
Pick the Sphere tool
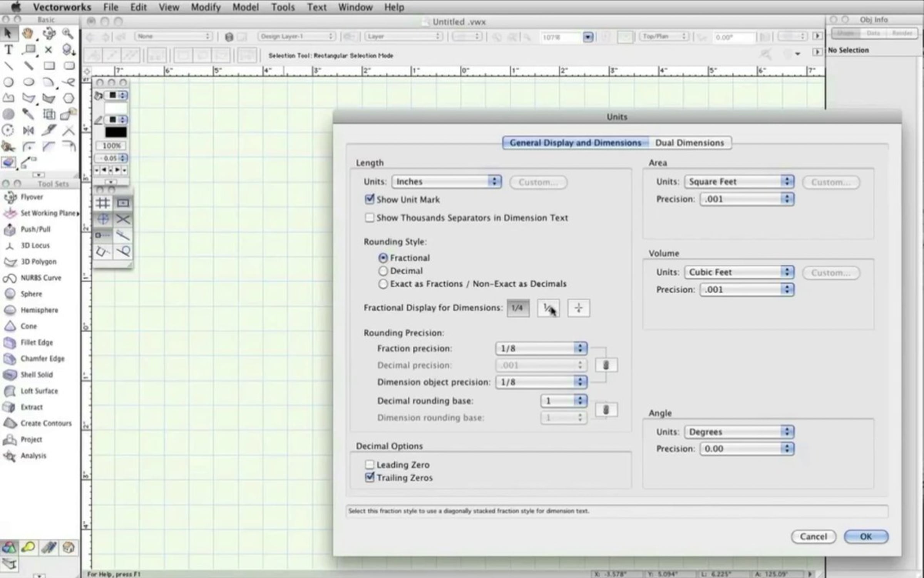31,294
